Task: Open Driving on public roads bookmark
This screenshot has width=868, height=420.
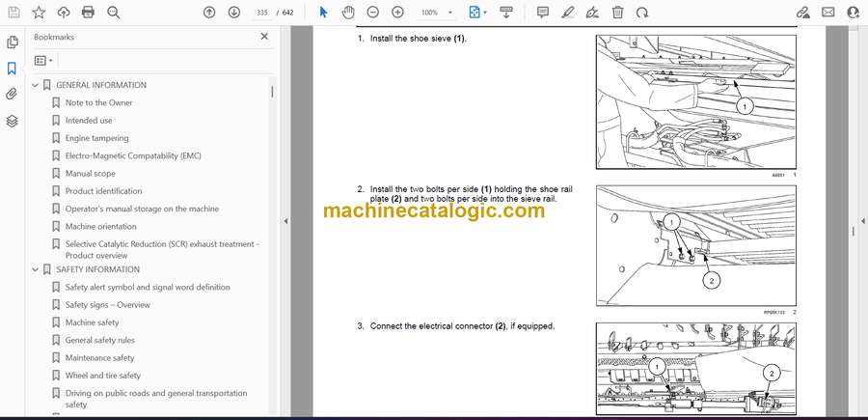Action: tap(156, 399)
